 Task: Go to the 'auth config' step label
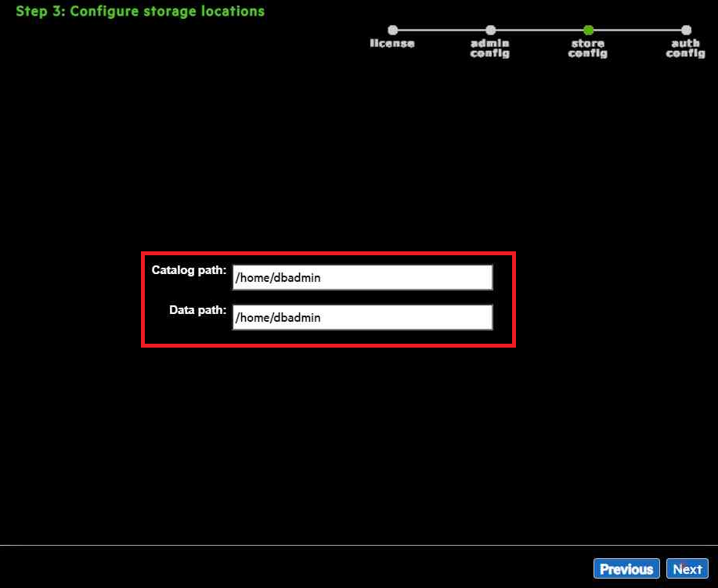(686, 49)
